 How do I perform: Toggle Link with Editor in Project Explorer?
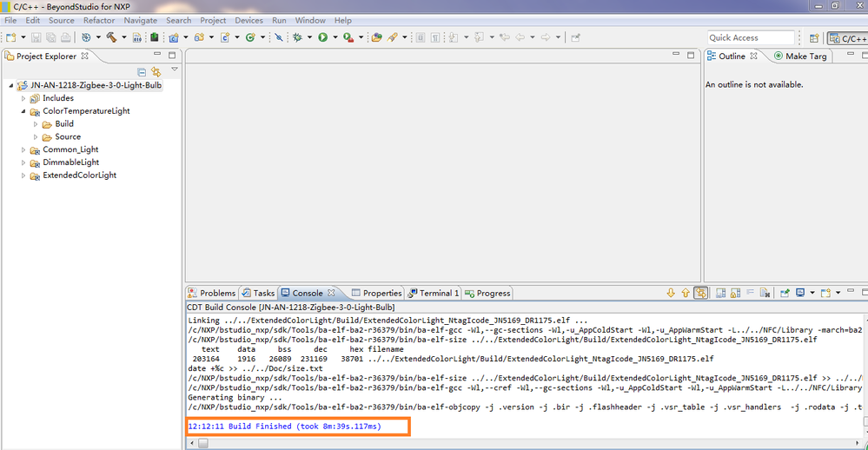click(x=156, y=72)
